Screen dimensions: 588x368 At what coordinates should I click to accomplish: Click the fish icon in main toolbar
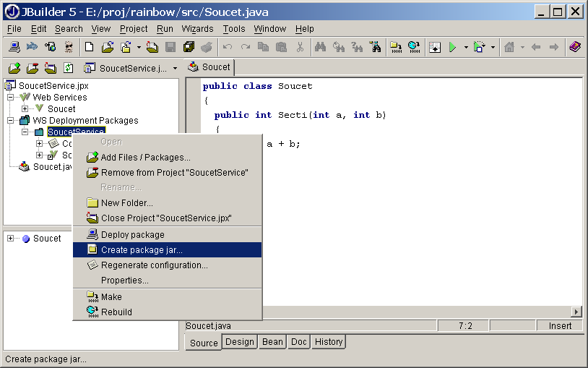click(x=33, y=47)
